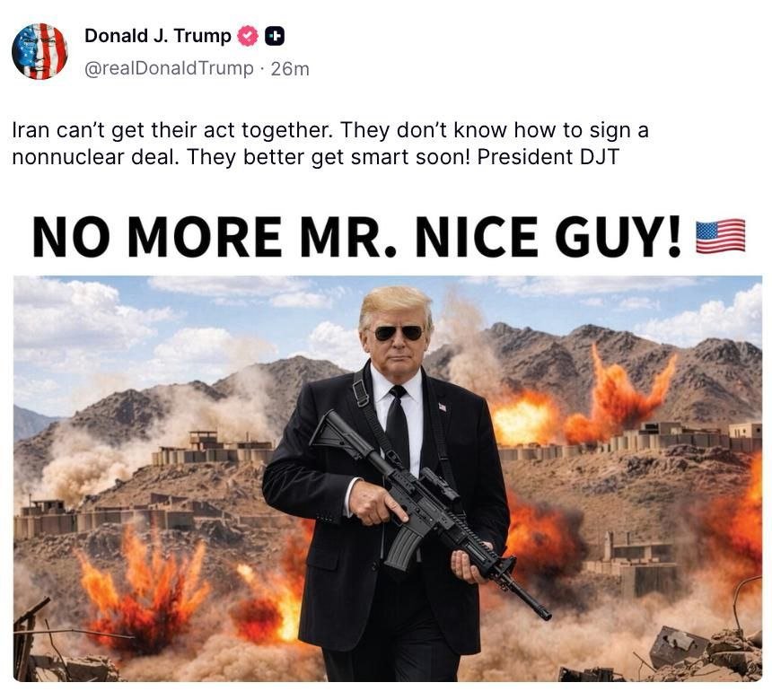
Task: Click the word "nonnuclear" in the post
Action: (68, 157)
